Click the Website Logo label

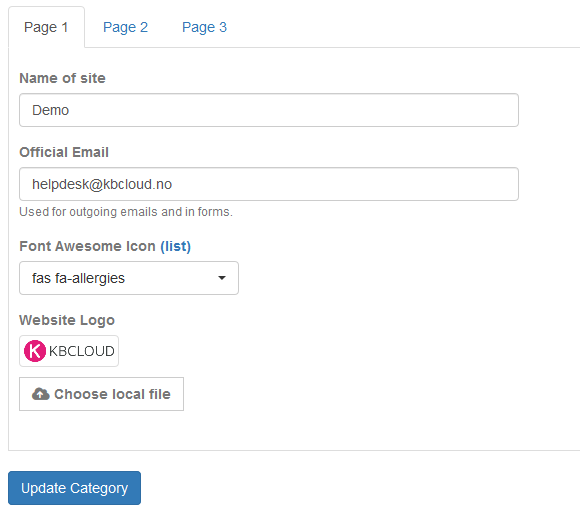[67, 320]
